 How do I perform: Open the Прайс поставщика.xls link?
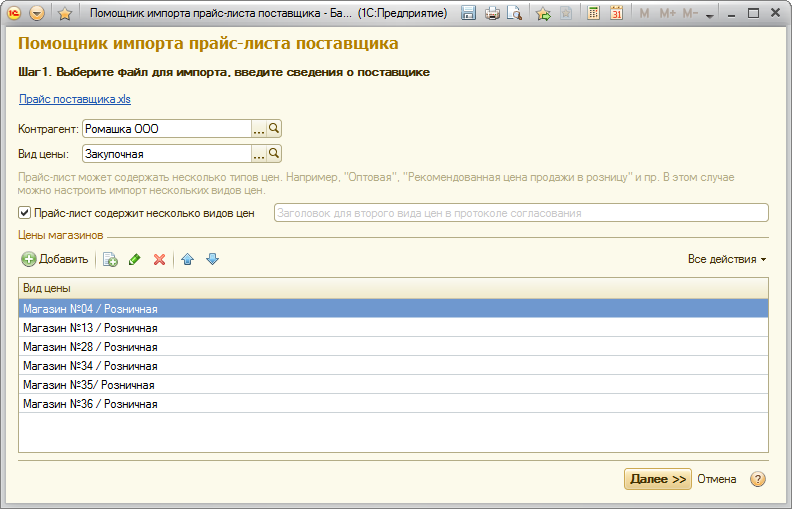tap(75, 99)
